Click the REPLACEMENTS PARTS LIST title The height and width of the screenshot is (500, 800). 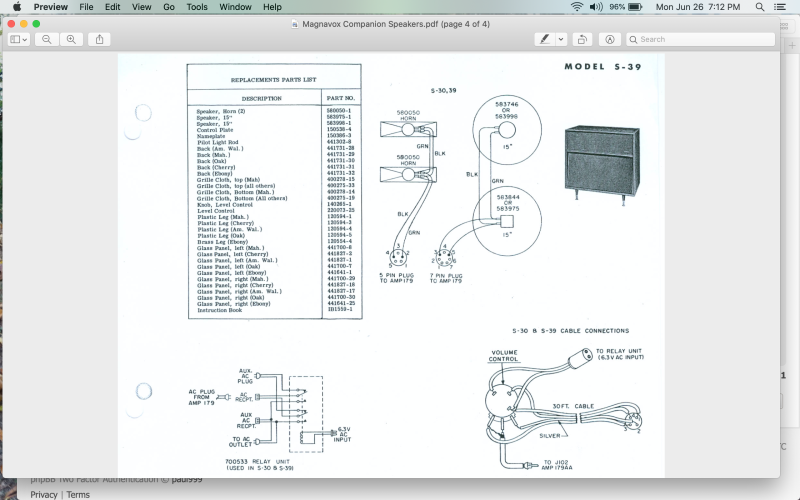pos(273,80)
